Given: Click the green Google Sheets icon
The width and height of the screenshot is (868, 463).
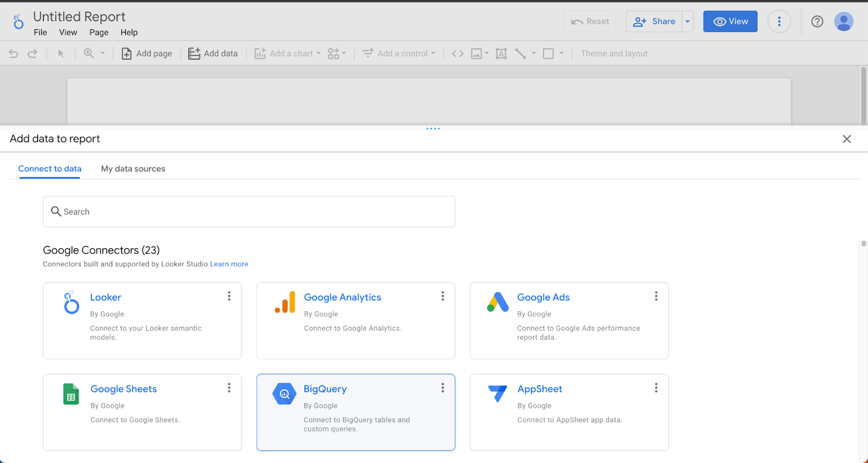Looking at the screenshot, I should tap(71, 394).
